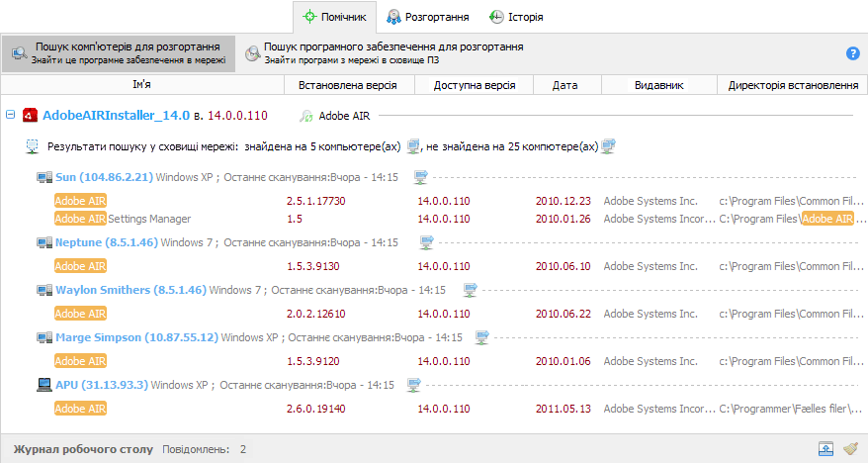Click the clear log broom icon
The image size is (868, 463).
[x=850, y=449]
